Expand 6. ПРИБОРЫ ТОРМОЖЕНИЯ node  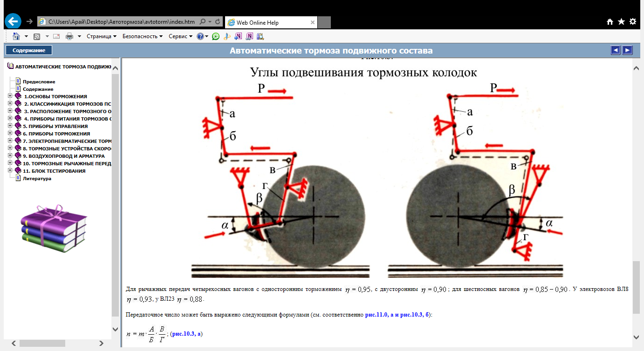(10, 134)
